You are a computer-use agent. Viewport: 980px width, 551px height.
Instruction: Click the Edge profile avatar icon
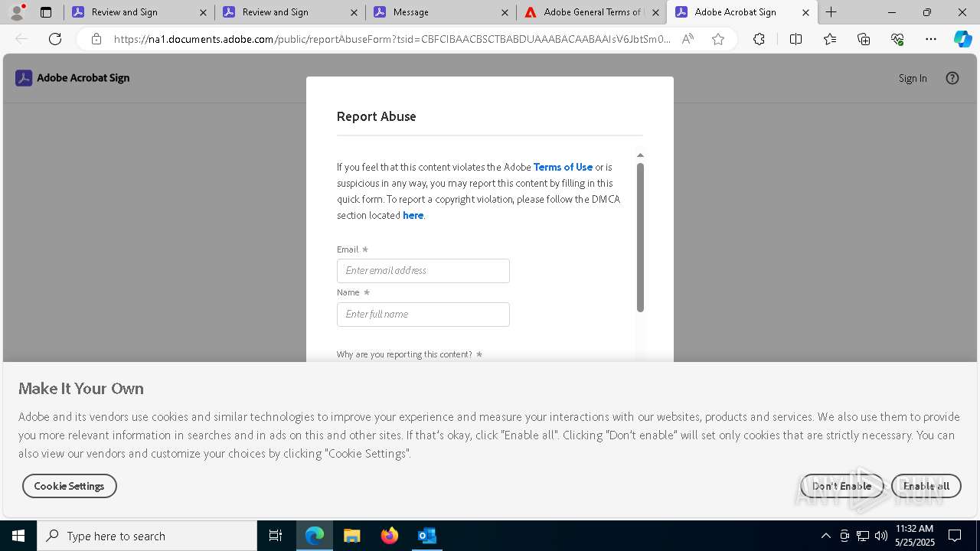point(17,12)
